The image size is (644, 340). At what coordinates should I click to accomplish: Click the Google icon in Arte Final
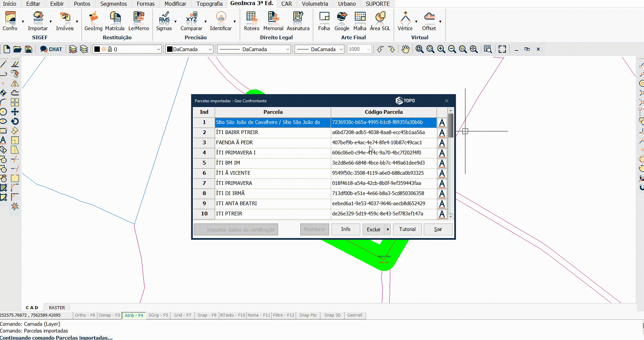coord(342,21)
